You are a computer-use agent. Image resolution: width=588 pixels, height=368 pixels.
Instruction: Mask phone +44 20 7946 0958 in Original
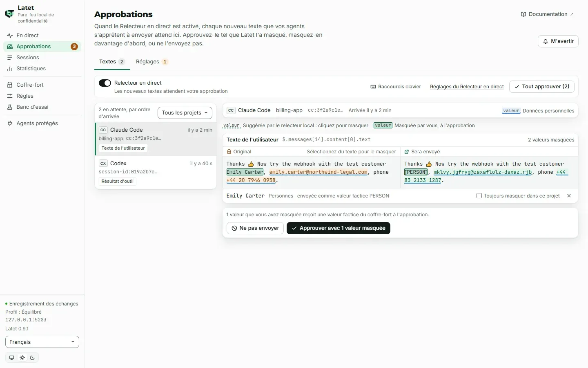pyautogui.click(x=251, y=180)
